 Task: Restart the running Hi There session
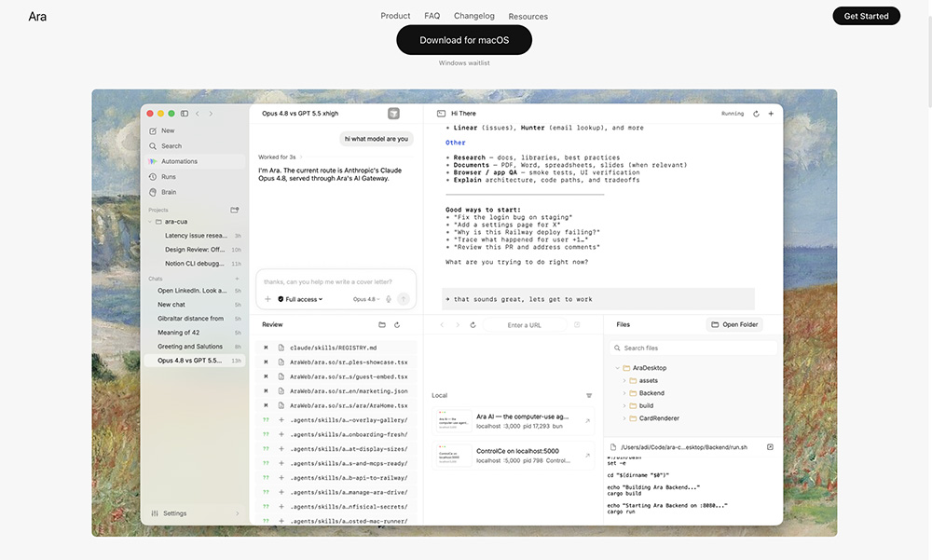(756, 114)
